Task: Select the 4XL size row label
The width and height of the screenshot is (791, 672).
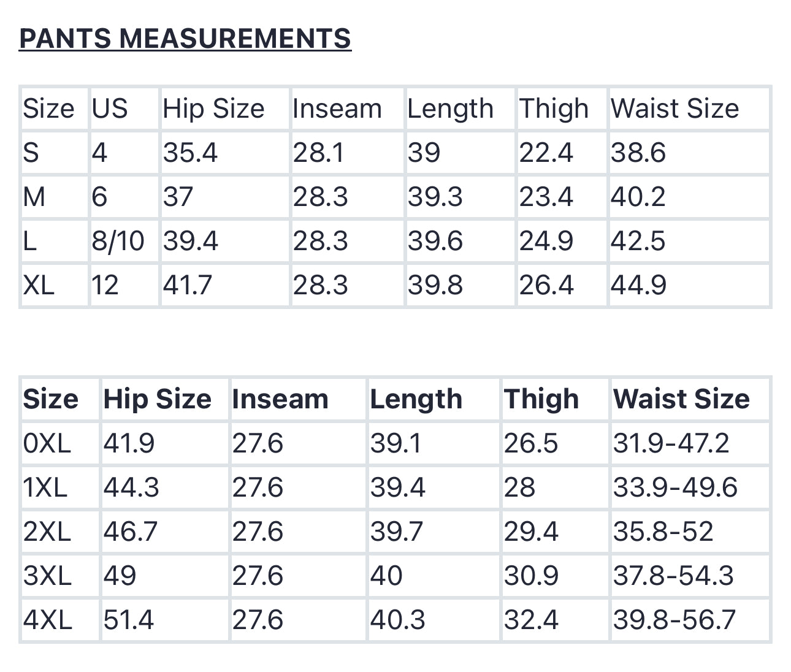Action: click(48, 620)
